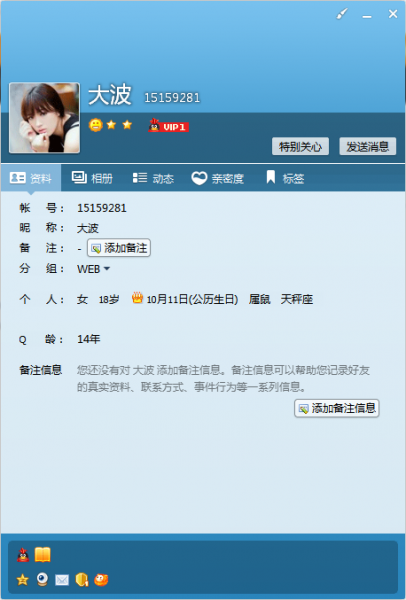Click the 添加备注 button
Screen dimensions: 406x600
119,248
